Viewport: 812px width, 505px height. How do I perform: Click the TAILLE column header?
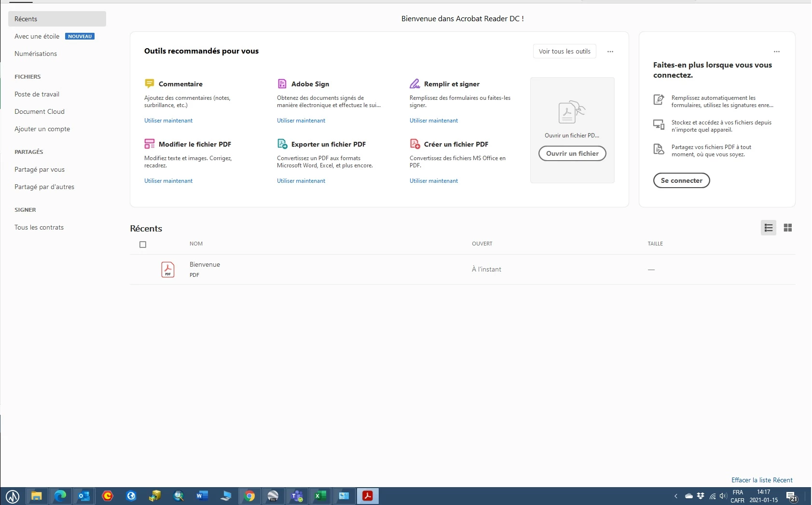pos(655,244)
